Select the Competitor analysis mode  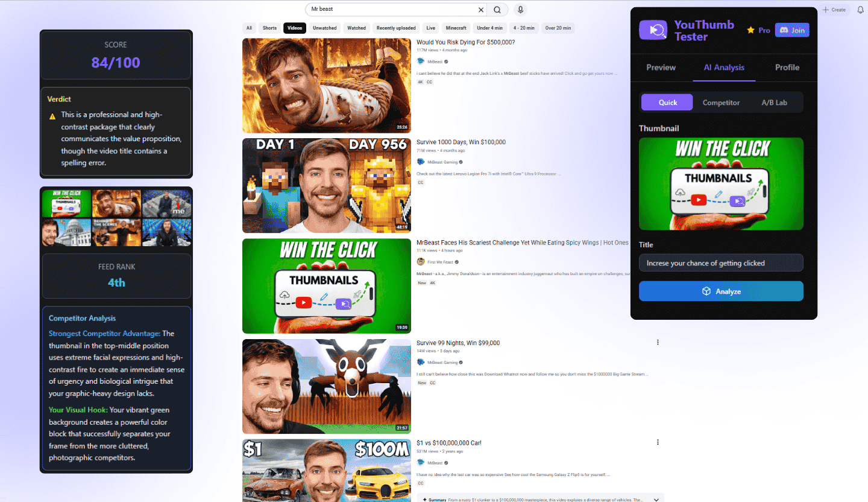(x=721, y=102)
